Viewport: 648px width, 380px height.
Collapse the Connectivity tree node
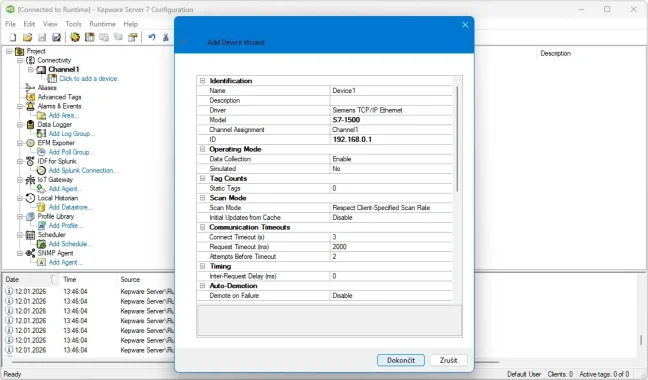point(20,60)
